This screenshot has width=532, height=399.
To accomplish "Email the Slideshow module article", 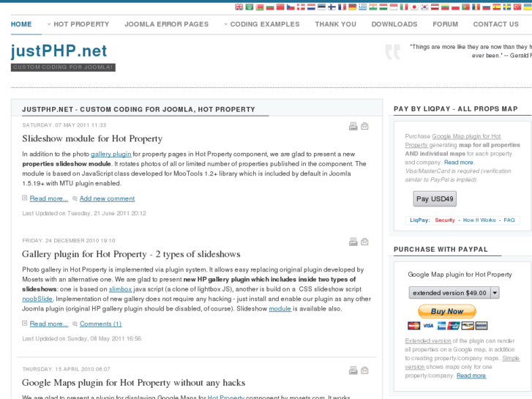I will (x=364, y=127).
